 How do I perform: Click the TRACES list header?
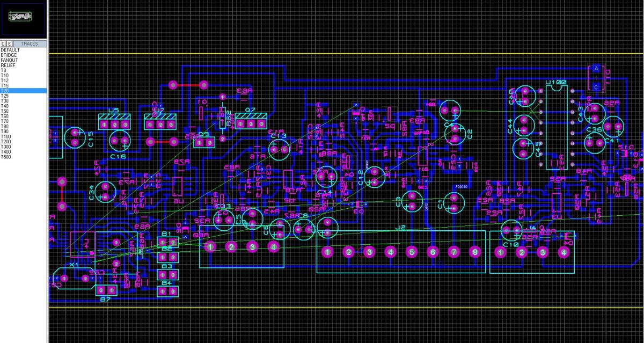pos(30,43)
